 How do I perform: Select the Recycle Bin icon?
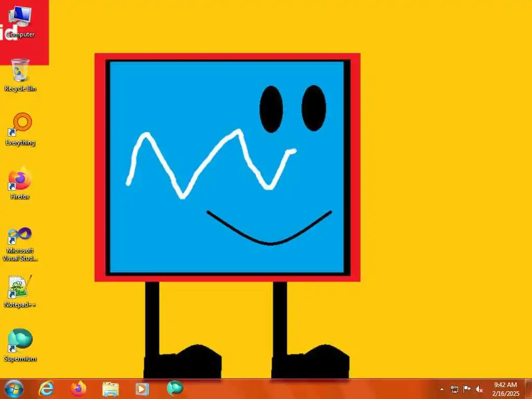(x=20, y=75)
